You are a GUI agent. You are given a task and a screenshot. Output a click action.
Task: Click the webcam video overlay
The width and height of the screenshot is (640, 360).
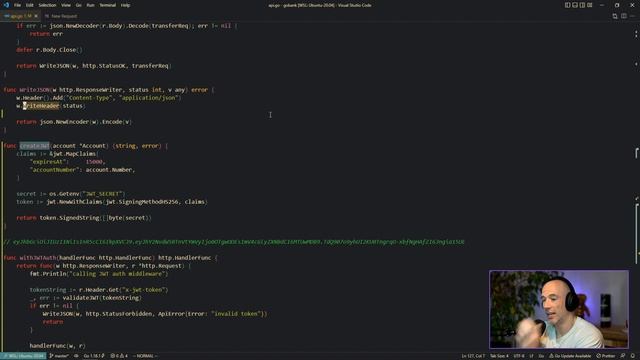coord(559,309)
